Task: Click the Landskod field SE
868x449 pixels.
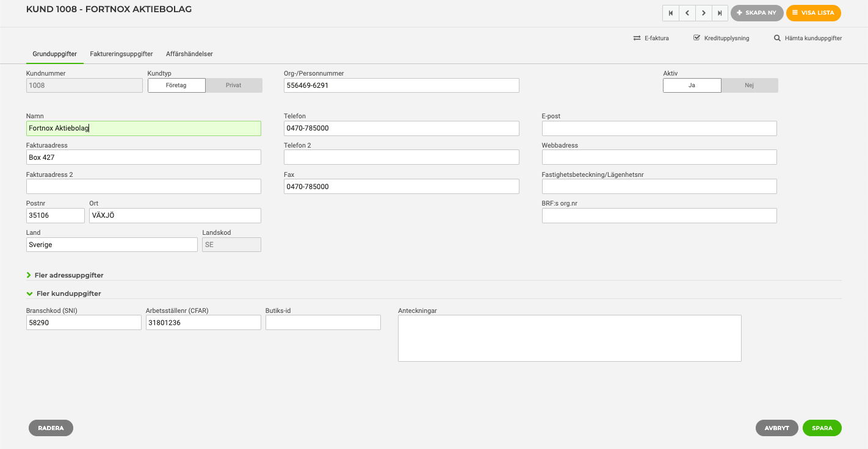Action: point(231,245)
